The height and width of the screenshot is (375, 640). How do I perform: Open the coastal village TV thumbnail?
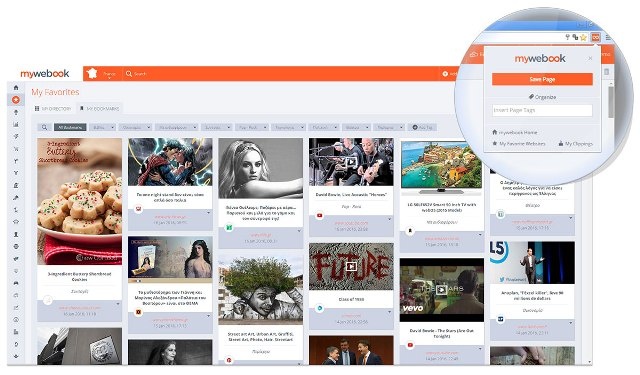[442, 167]
